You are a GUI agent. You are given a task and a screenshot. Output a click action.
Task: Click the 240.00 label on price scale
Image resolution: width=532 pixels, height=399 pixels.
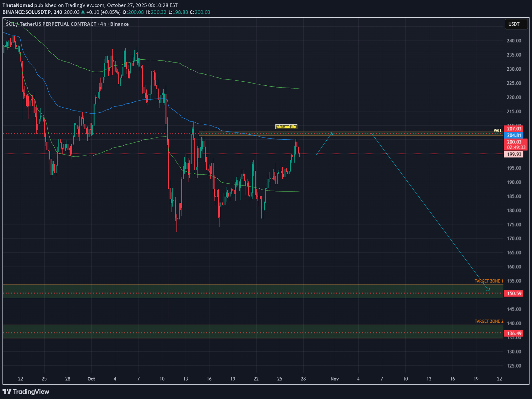point(514,41)
